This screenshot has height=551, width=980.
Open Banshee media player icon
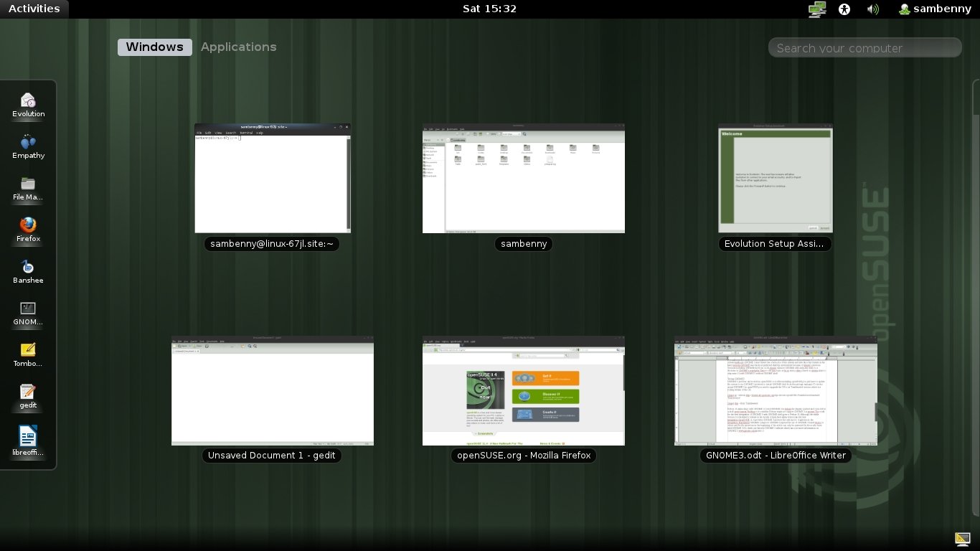[x=28, y=270]
